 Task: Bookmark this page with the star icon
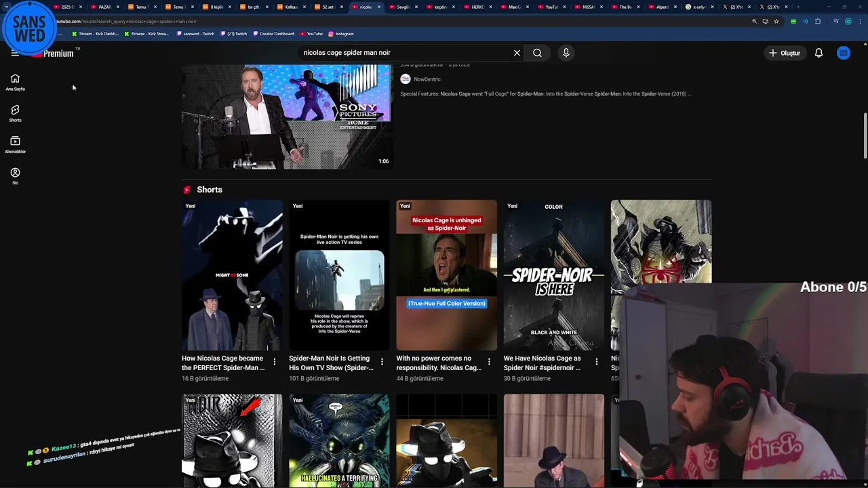(x=776, y=22)
